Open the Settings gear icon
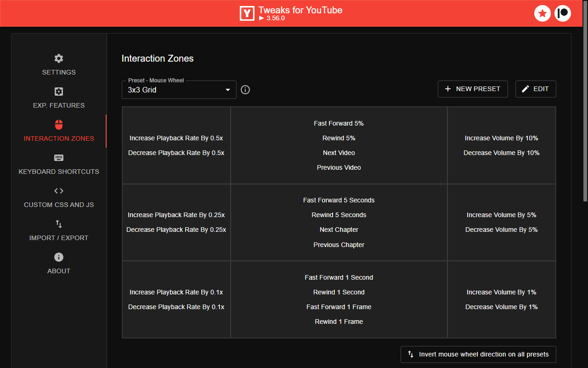Viewport: 588px width, 368px height. pos(58,58)
